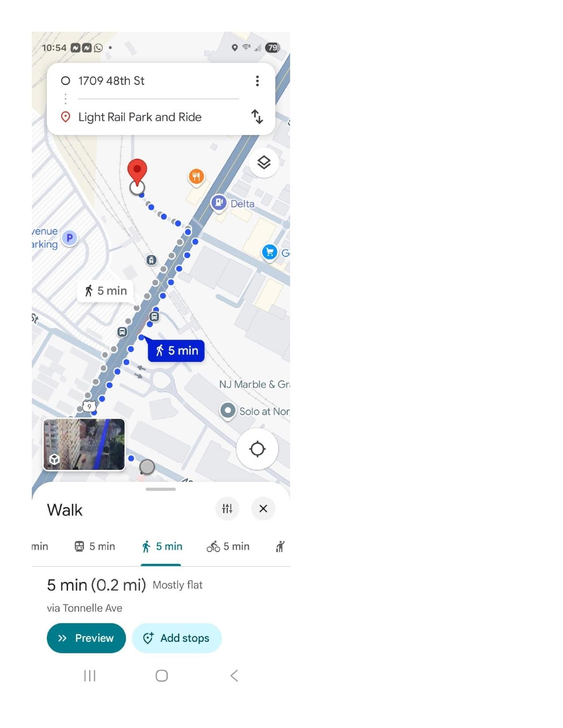Image resolution: width=563 pixels, height=728 pixels.
Task: Select the rideshare hailing tab
Action: click(x=280, y=547)
